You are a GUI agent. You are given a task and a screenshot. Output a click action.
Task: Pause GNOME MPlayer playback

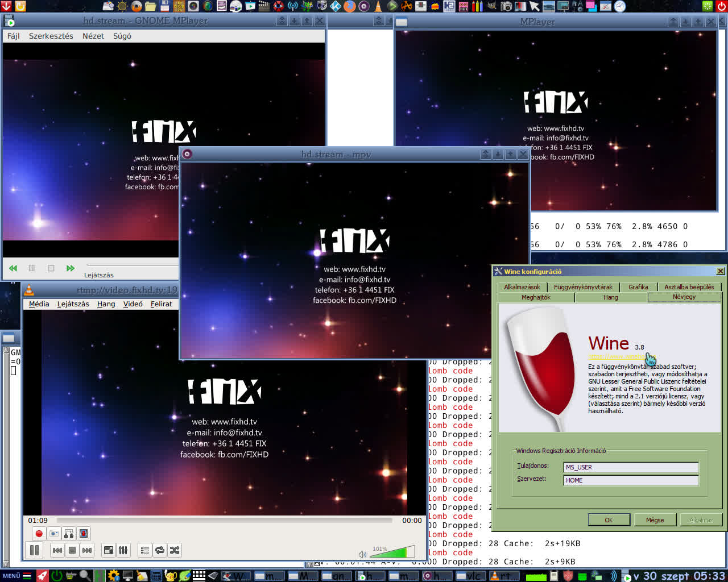point(32,268)
